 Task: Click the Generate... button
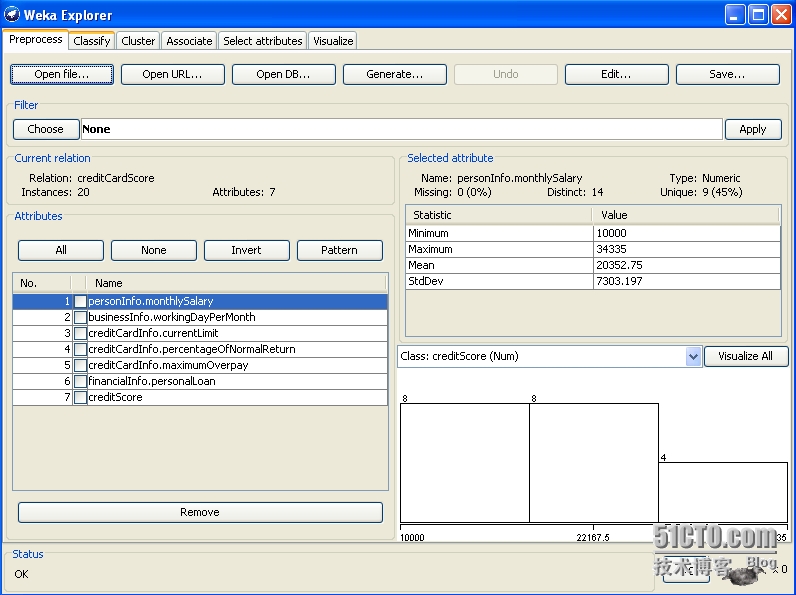click(x=394, y=74)
